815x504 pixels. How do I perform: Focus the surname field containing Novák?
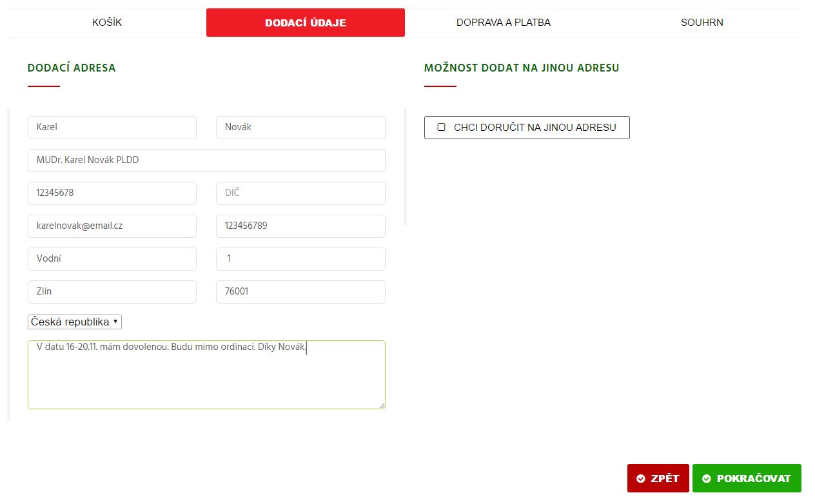300,128
